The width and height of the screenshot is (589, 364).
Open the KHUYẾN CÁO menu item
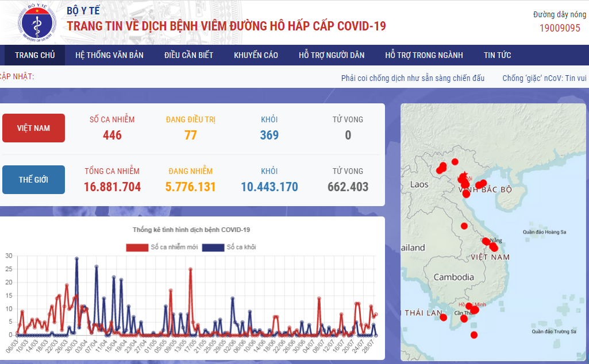coord(256,55)
